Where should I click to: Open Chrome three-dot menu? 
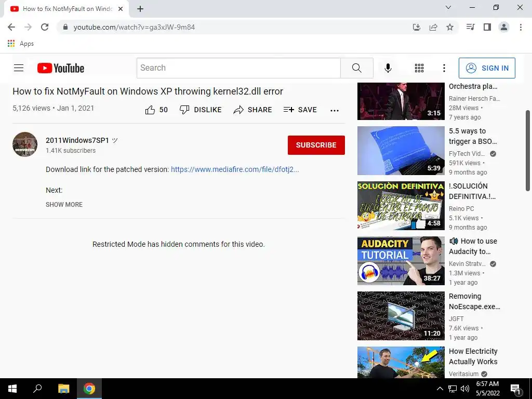(x=521, y=27)
